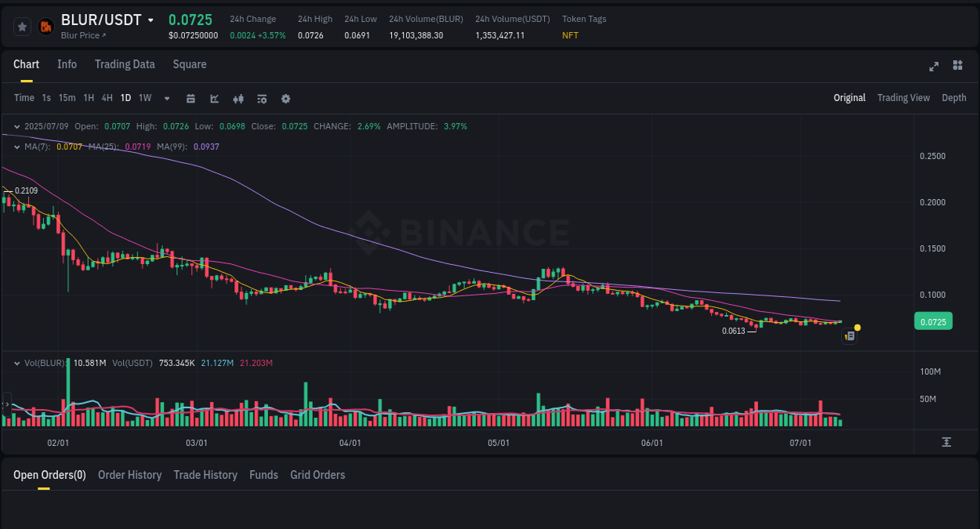Toggle the favorite star for BLUR/USDT

tap(22, 26)
